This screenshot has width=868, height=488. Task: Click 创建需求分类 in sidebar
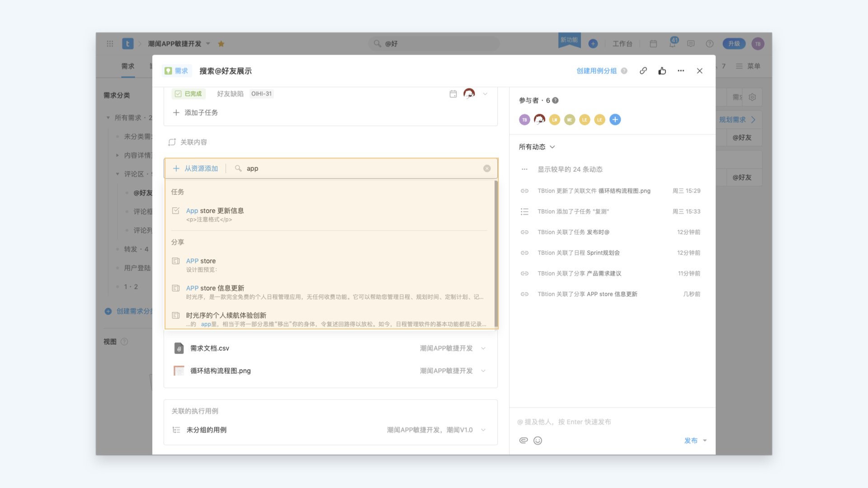click(129, 311)
